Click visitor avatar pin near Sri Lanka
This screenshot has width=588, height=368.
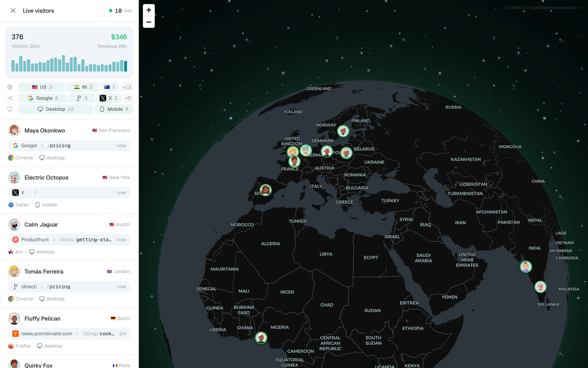pos(540,287)
